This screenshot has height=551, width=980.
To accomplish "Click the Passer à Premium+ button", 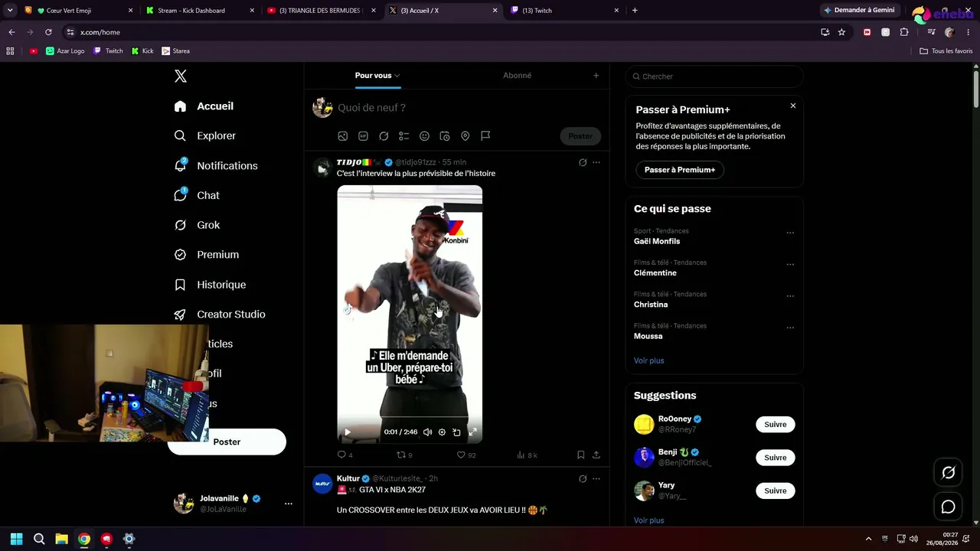I will (680, 170).
